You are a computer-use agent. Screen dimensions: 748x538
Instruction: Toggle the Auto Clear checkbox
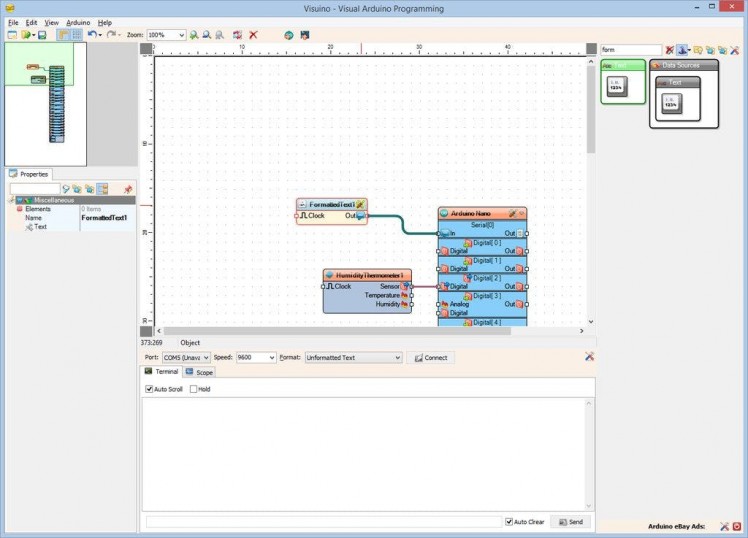click(x=509, y=522)
